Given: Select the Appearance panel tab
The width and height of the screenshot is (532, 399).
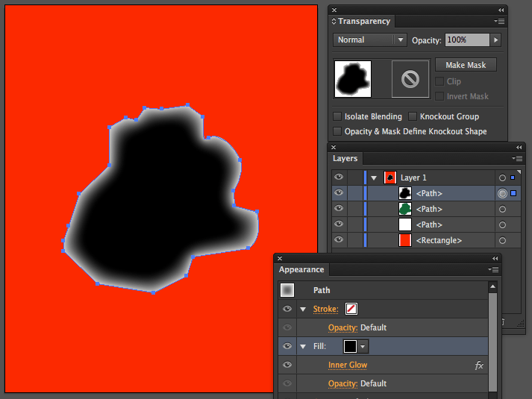Looking at the screenshot, I should click(x=301, y=270).
